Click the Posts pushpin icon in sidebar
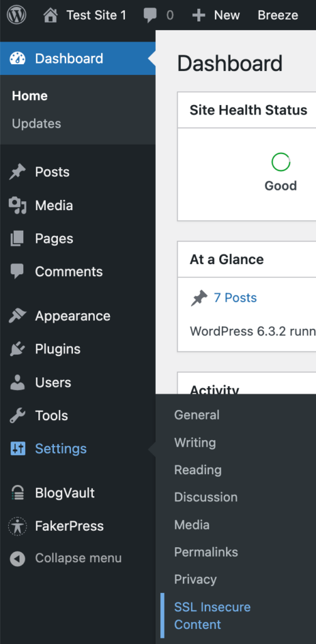The width and height of the screenshot is (316, 644). (x=17, y=172)
